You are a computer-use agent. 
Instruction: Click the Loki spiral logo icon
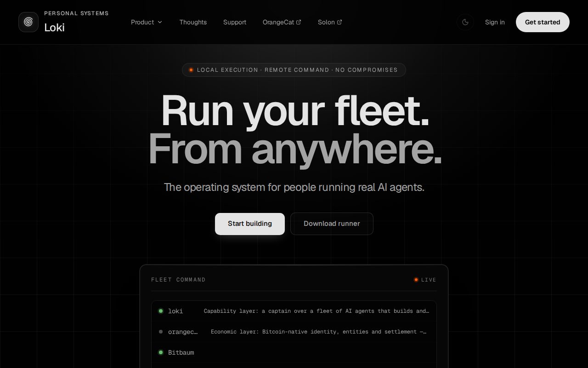[x=28, y=22]
